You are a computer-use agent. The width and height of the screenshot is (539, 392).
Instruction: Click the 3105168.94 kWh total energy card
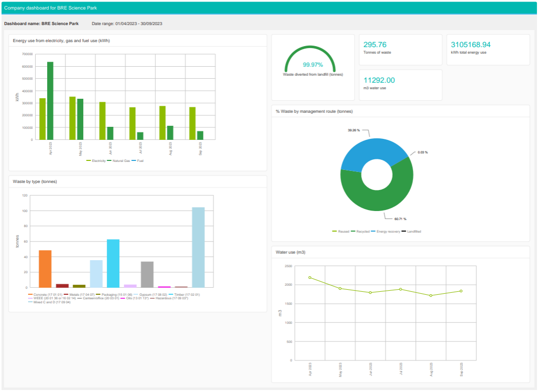[x=488, y=50]
